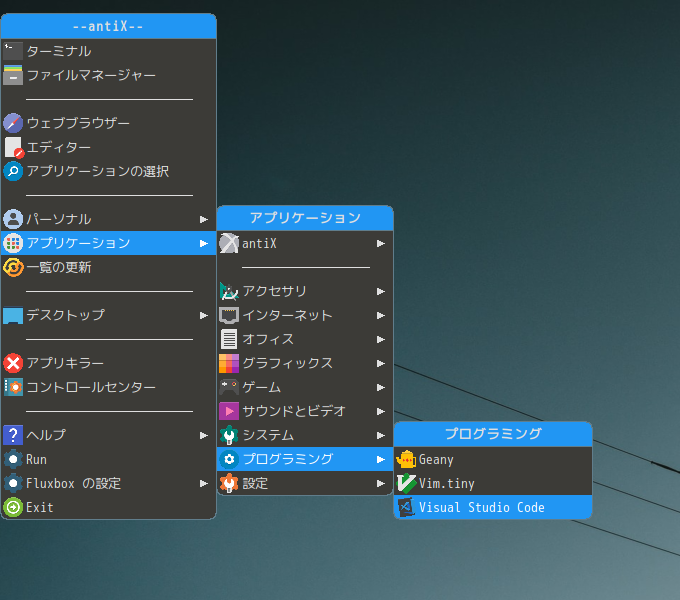The image size is (680, 600).
Task: Click the アプリケーション submenu title header
Action: [x=305, y=218]
